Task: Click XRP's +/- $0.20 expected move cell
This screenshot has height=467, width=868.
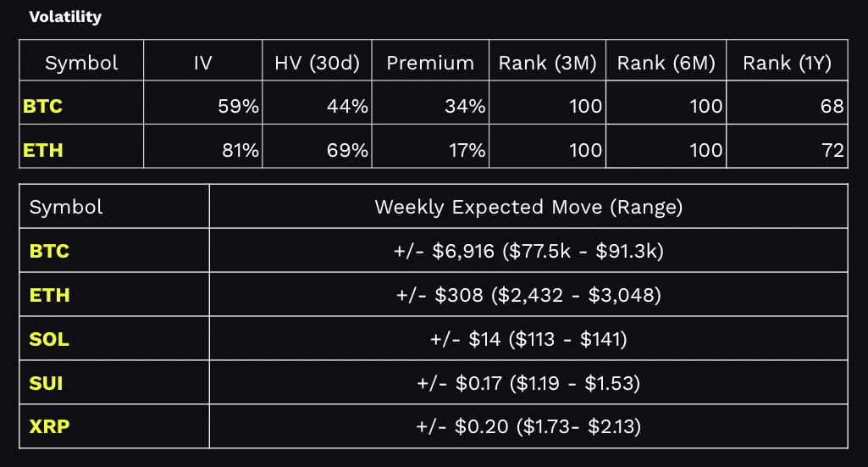Action: pyautogui.click(x=528, y=427)
